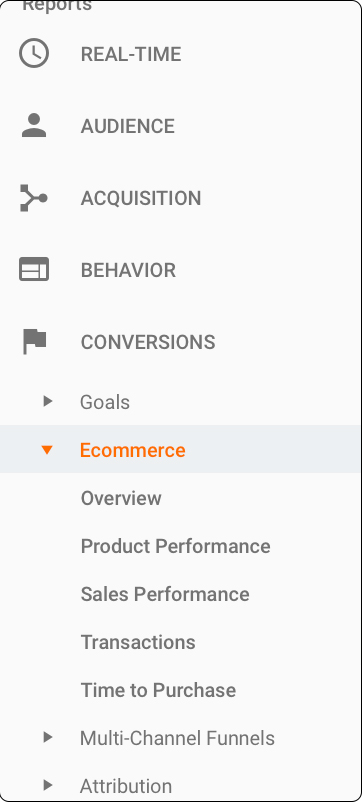Click the Behavior layout icon
The image size is (362, 802).
click(x=34, y=270)
